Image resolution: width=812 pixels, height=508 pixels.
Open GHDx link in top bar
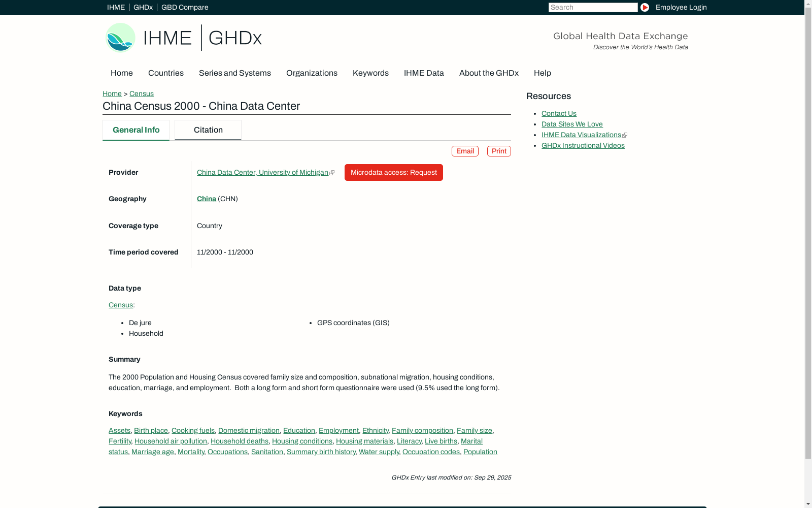tap(143, 7)
